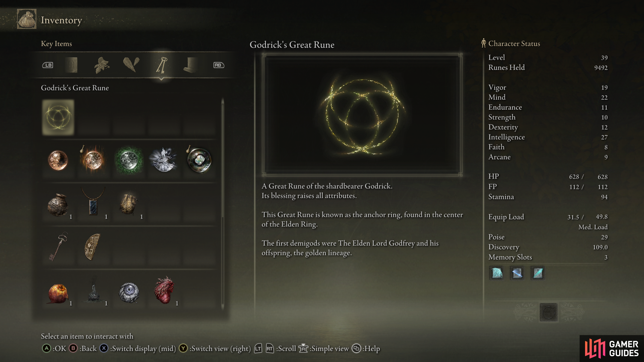Image resolution: width=644 pixels, height=362 pixels.
Task: Select the gray eyeball item
Action: click(x=129, y=292)
